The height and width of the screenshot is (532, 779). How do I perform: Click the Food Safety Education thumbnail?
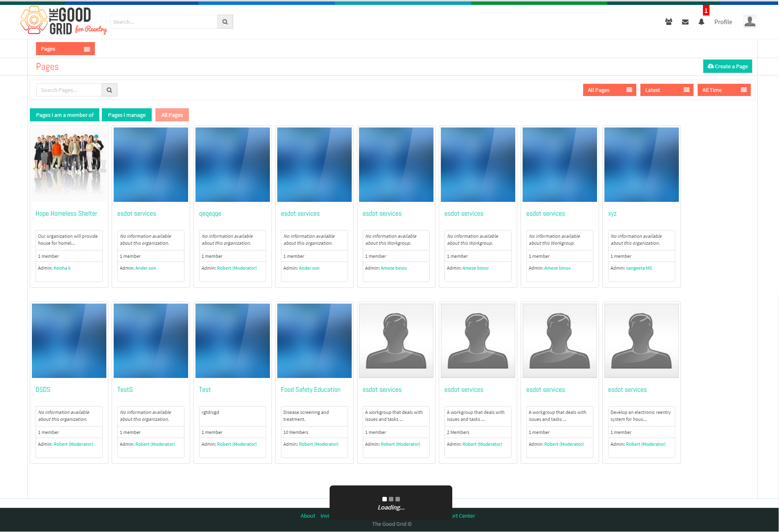click(314, 340)
